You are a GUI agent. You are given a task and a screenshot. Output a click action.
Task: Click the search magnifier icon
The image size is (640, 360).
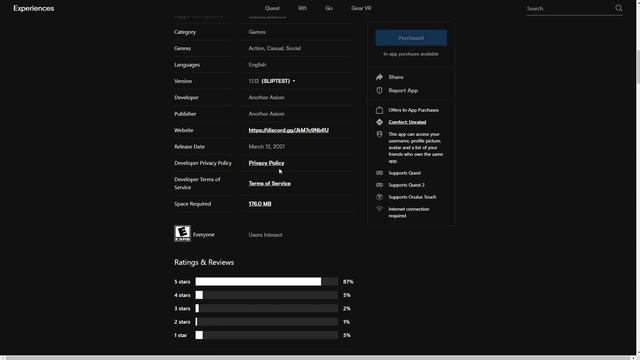(619, 8)
